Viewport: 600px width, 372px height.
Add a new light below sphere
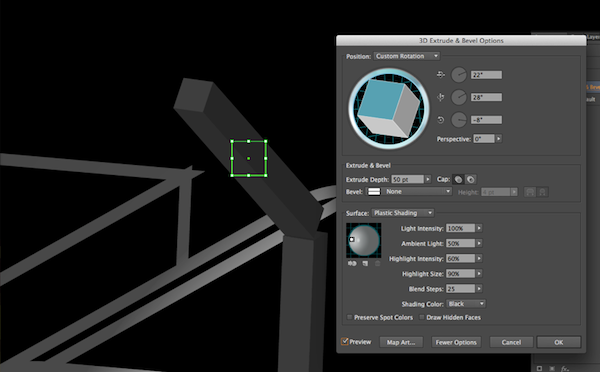[x=365, y=263]
